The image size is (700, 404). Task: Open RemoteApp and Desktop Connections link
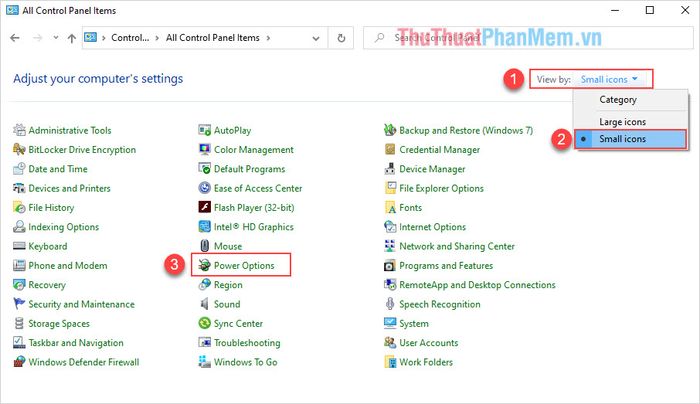point(477,285)
